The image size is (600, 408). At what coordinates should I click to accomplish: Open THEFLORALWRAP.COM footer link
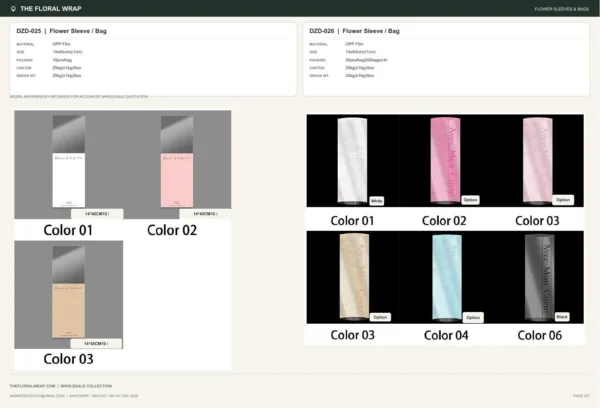(x=33, y=386)
